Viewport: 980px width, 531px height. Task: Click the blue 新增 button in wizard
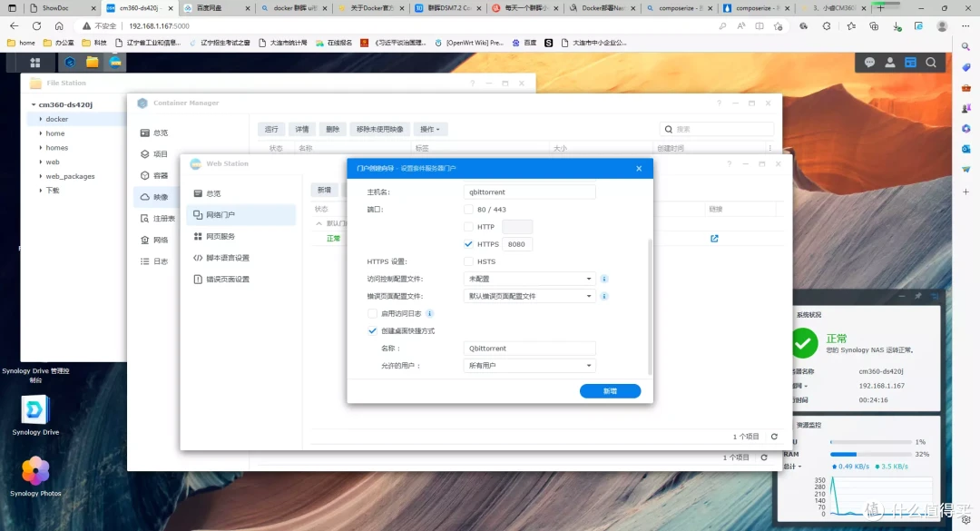[610, 391]
